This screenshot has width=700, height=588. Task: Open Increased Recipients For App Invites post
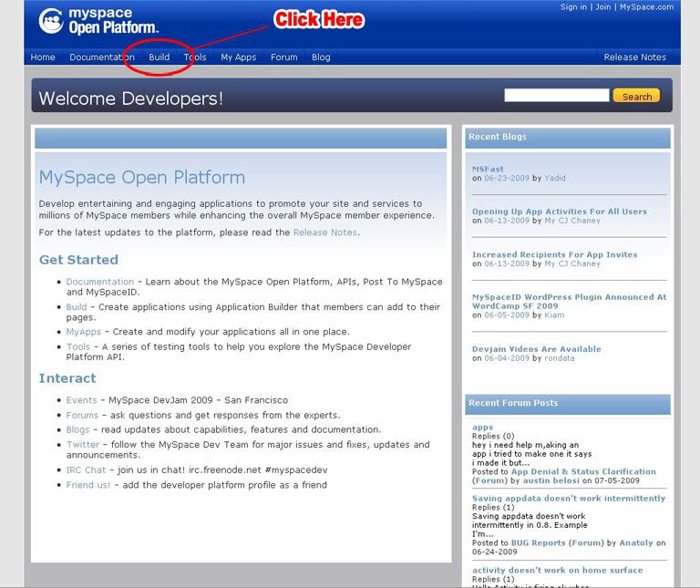click(554, 254)
